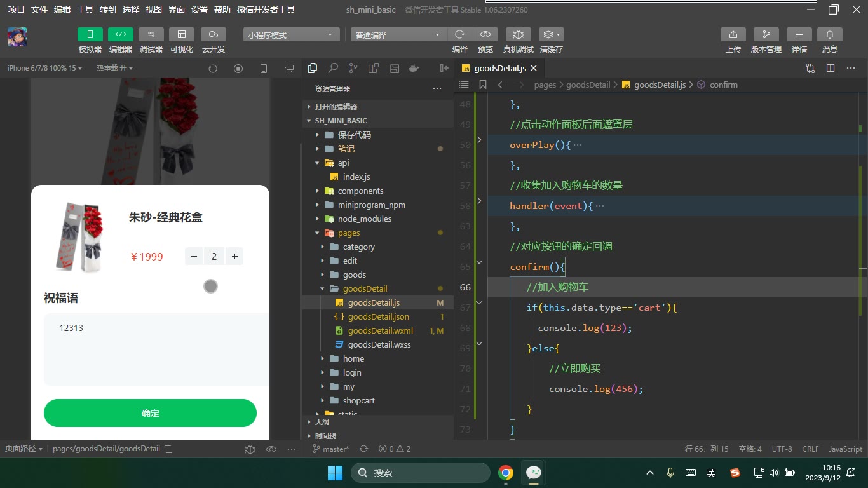Click the simulator stop icon

pyautogui.click(x=238, y=69)
